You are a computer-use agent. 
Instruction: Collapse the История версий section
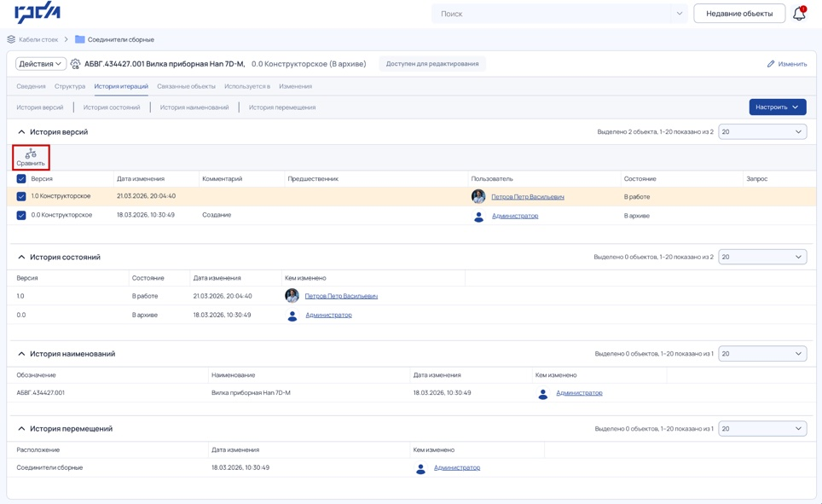tap(21, 132)
